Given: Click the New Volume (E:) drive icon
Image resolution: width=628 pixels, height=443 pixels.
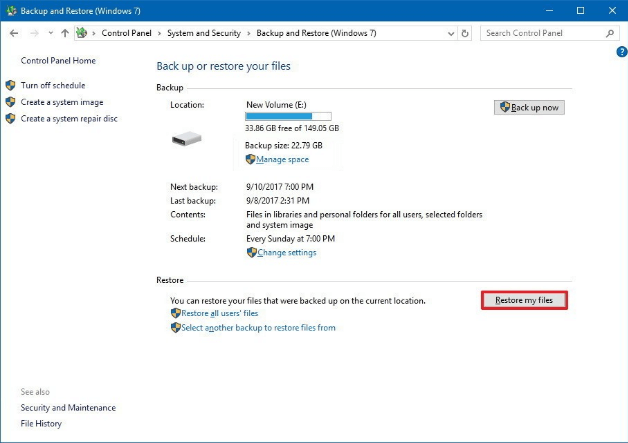Looking at the screenshot, I should [x=188, y=139].
